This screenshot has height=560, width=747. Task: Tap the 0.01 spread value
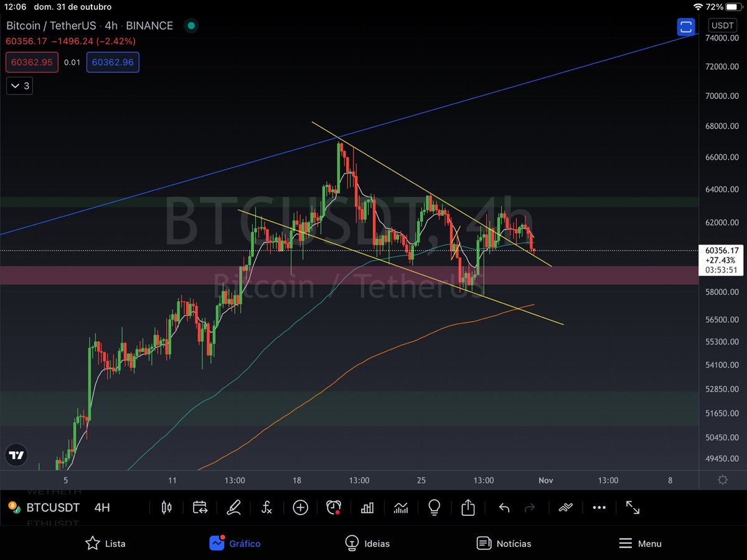tap(72, 62)
